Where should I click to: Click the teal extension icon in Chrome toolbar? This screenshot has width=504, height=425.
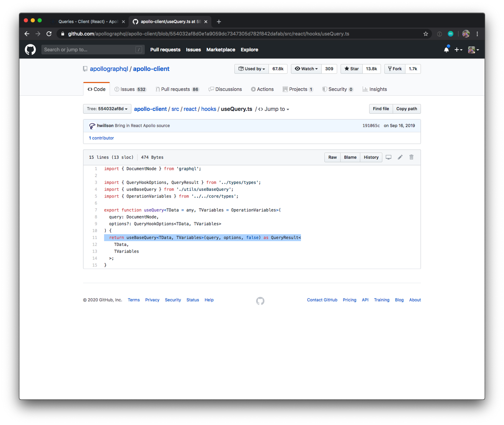click(x=450, y=34)
